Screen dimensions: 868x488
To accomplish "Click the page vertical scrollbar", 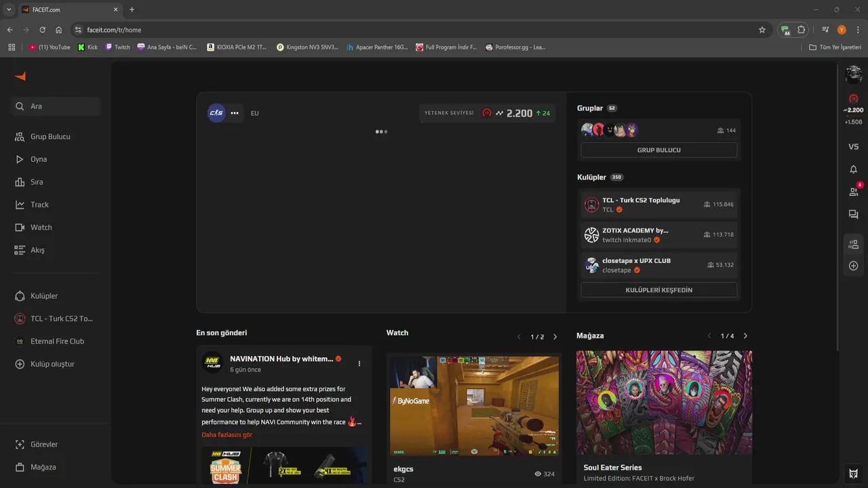I will pyautogui.click(x=837, y=207).
